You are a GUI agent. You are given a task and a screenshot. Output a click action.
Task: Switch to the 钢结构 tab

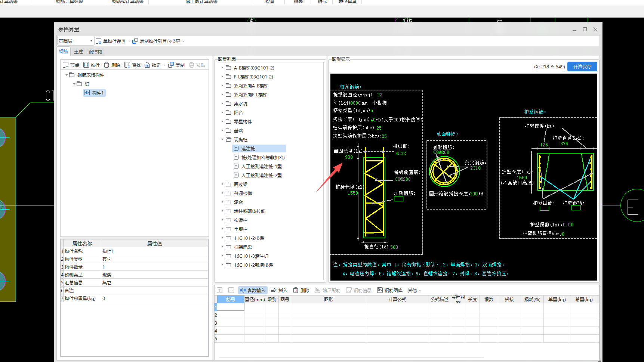(x=95, y=52)
